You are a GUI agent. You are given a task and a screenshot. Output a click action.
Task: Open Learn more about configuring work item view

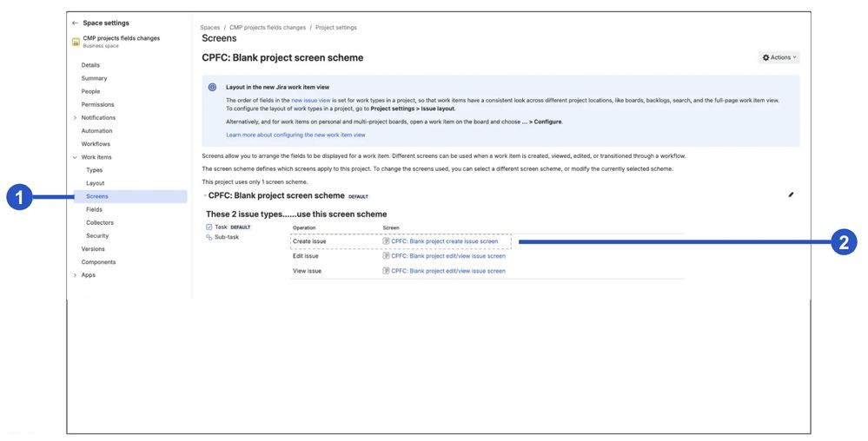click(x=295, y=135)
